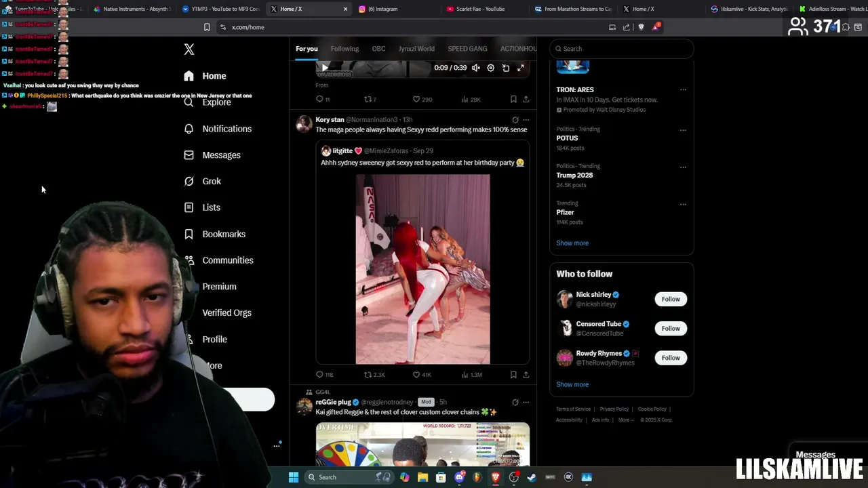
Task: Open reGGie plug's stream thumbnail
Action: 422,444
